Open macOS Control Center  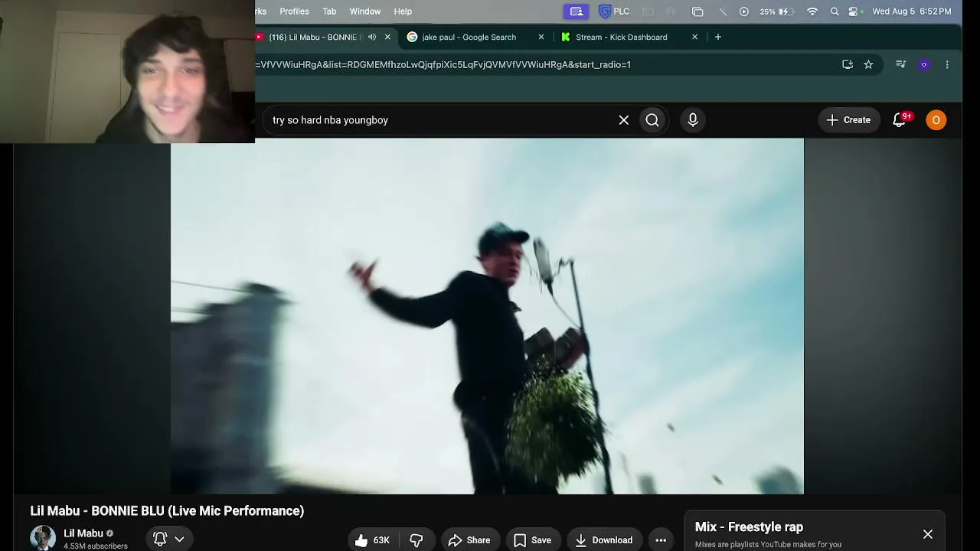(x=854, y=11)
